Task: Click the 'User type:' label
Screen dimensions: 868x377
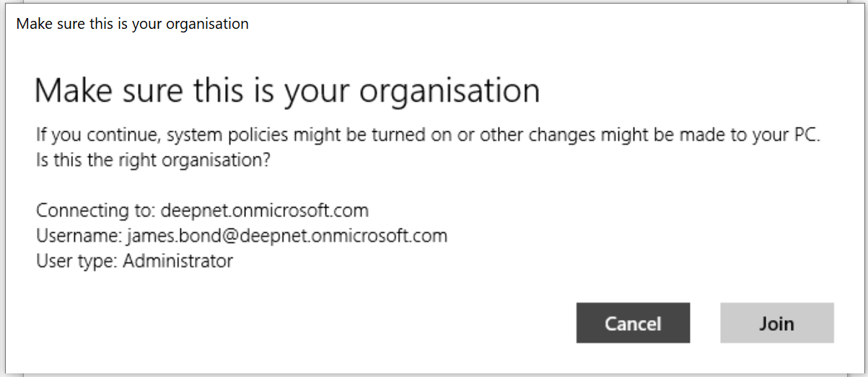Action: point(76,260)
